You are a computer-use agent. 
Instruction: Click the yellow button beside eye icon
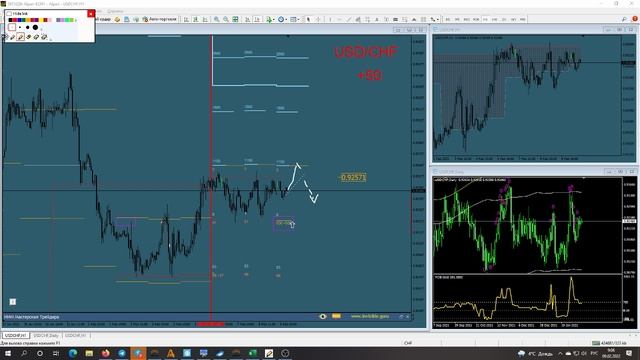pos(336,316)
